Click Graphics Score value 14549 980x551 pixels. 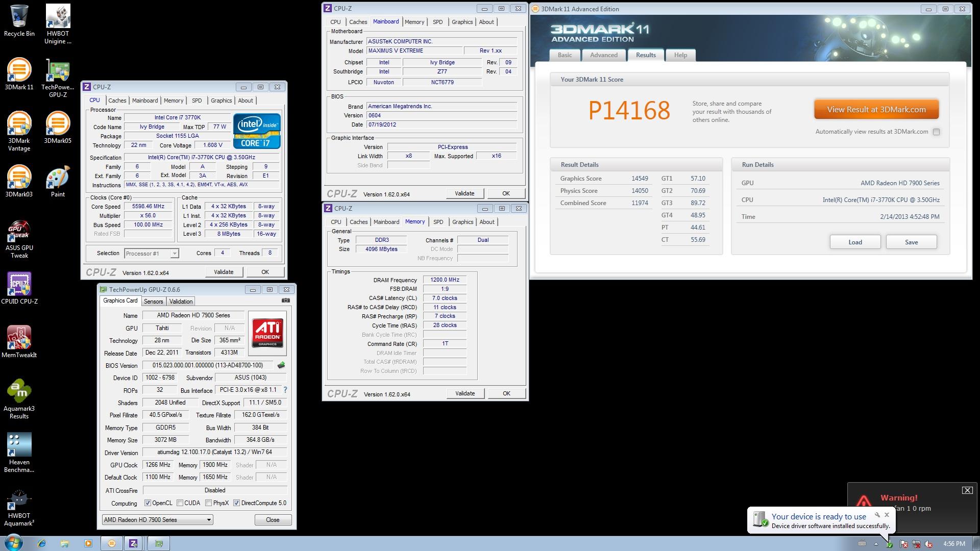[640, 179]
